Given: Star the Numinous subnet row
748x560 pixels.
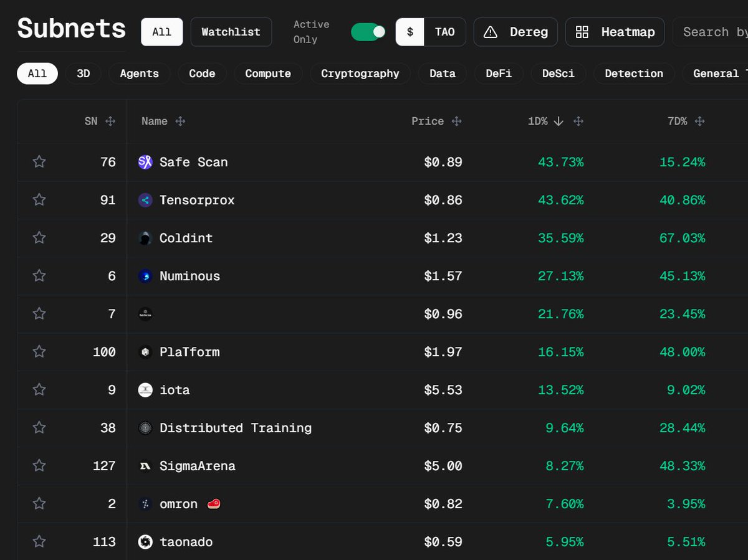Looking at the screenshot, I should point(39,276).
